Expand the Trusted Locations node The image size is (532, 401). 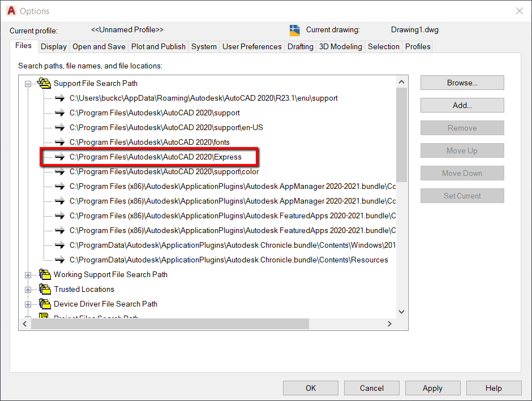point(28,290)
